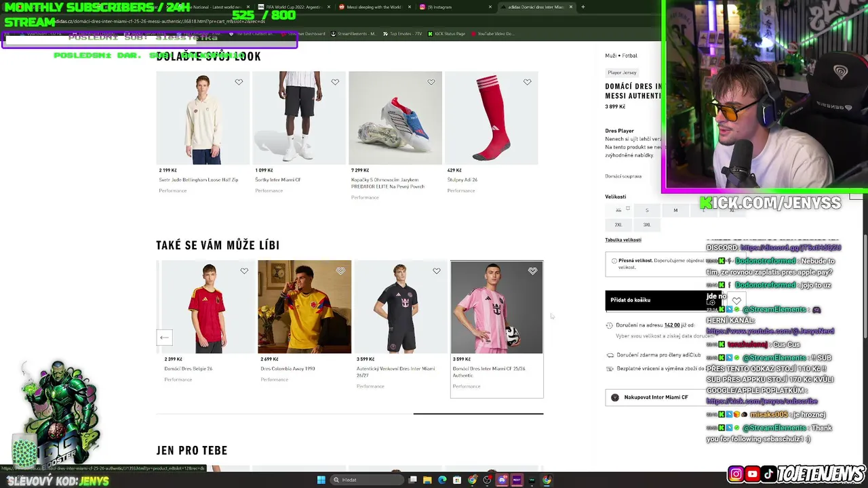
Task: Open the Predator Elite cleats image
Action: coord(395,118)
